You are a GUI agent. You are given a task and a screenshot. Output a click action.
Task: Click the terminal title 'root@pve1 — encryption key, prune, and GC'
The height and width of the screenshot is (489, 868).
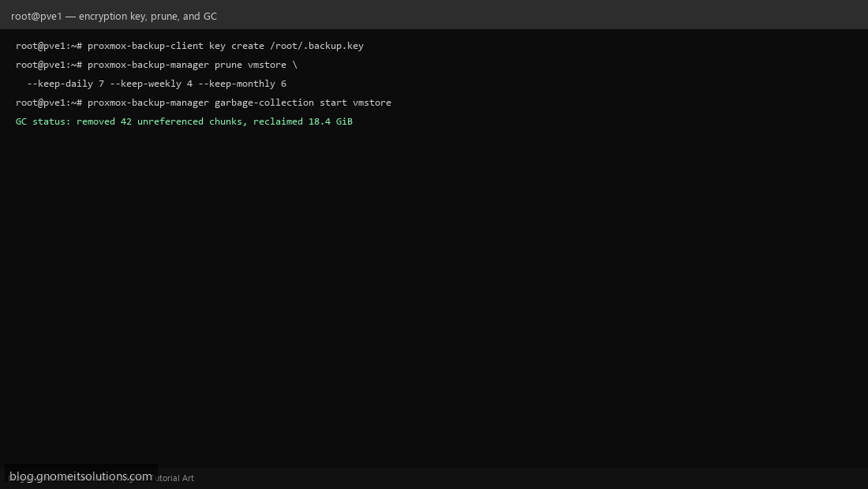[x=114, y=16]
